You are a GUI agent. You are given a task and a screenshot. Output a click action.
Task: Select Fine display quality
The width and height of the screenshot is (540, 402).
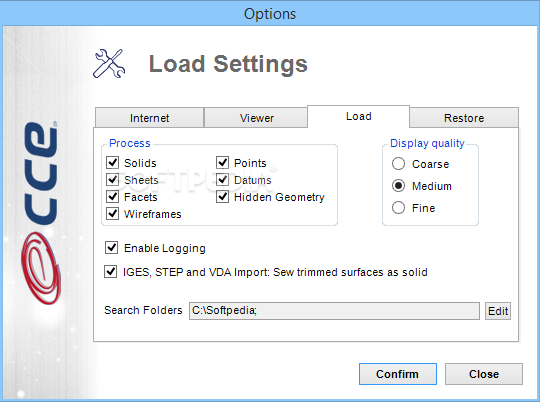tap(398, 208)
